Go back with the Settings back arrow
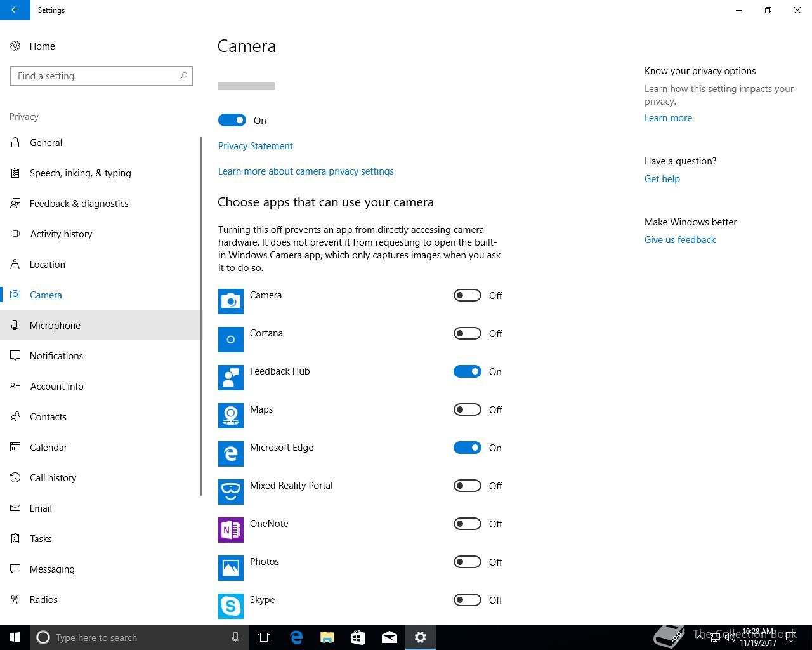 pos(15,10)
